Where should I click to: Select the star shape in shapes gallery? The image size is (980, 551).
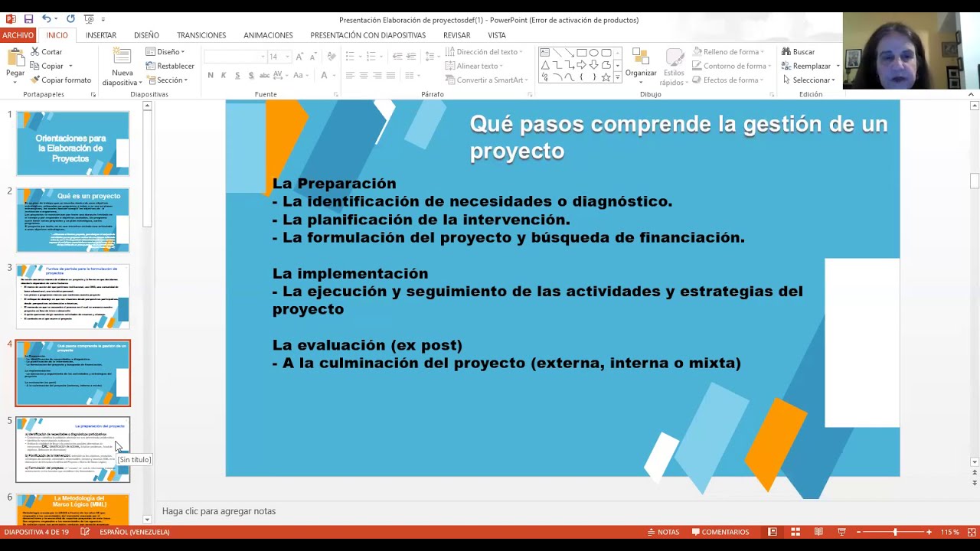pos(606,77)
